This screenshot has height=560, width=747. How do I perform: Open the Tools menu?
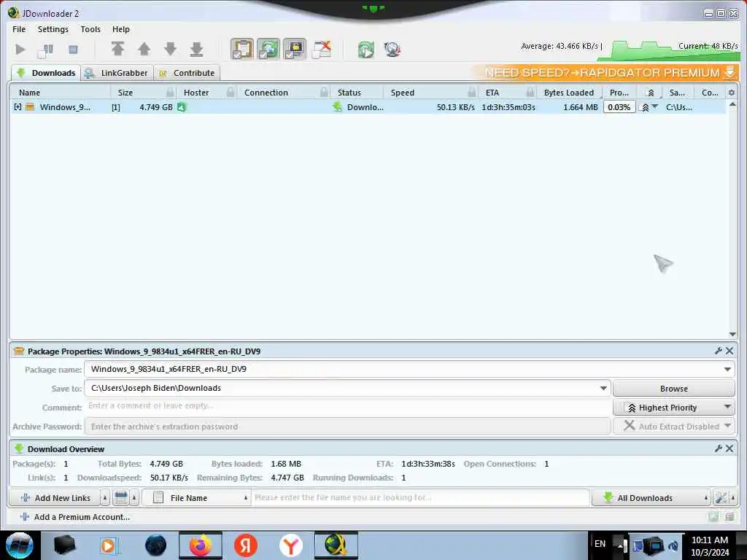click(x=90, y=29)
